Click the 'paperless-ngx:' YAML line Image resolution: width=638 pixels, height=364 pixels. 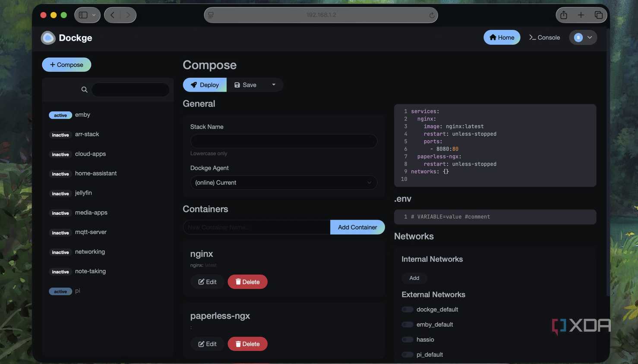pyautogui.click(x=439, y=157)
